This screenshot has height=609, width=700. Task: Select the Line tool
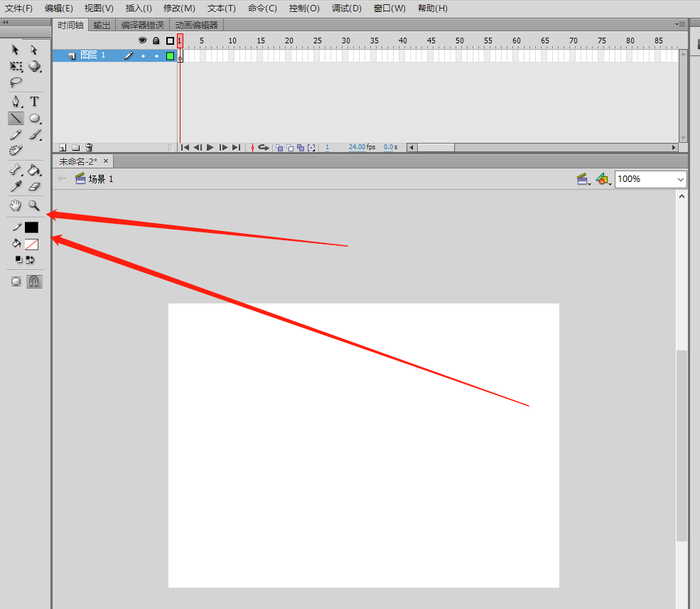pyautogui.click(x=16, y=118)
